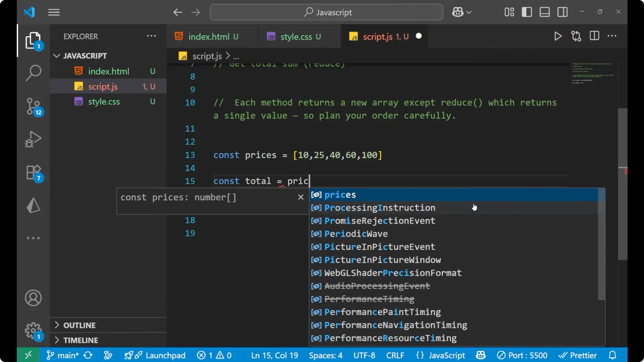Toggle the bottom Panel visibility
The image size is (644, 362).
pyautogui.click(x=544, y=12)
